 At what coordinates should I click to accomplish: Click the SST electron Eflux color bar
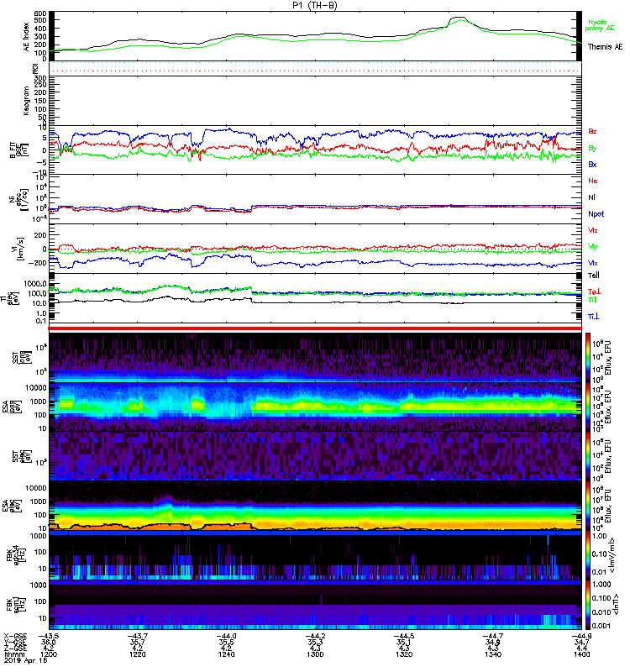tap(588, 456)
